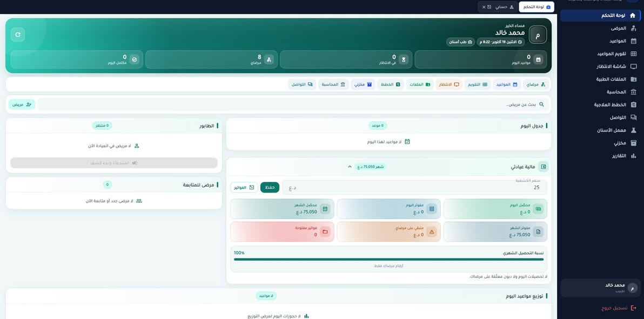644x319 pixels.
Task: Click the م avatar in the header banner
Action: (538, 35)
